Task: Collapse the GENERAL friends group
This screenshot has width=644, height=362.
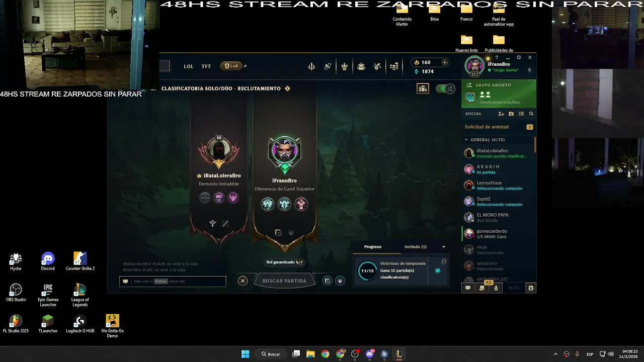Action: click(466, 140)
